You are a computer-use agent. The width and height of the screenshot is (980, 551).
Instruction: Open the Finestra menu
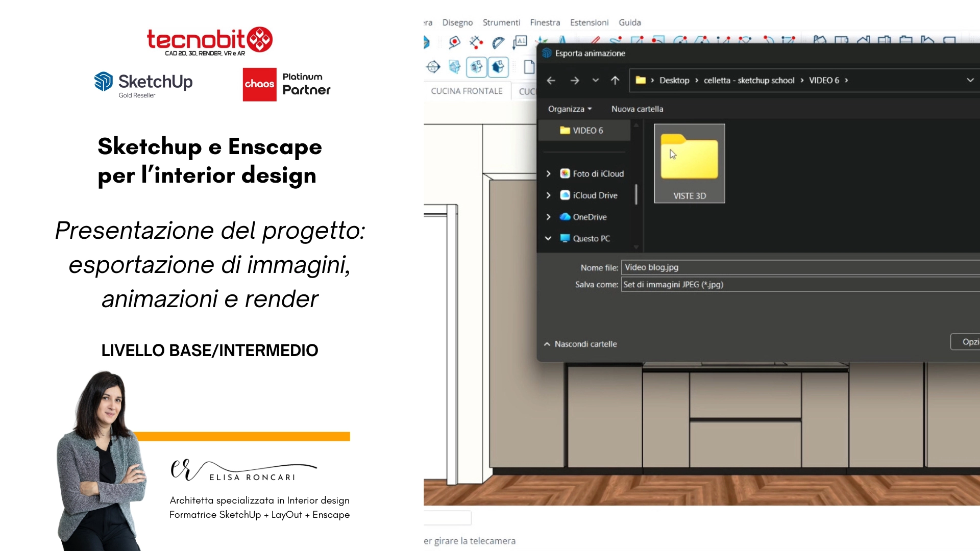tap(545, 22)
